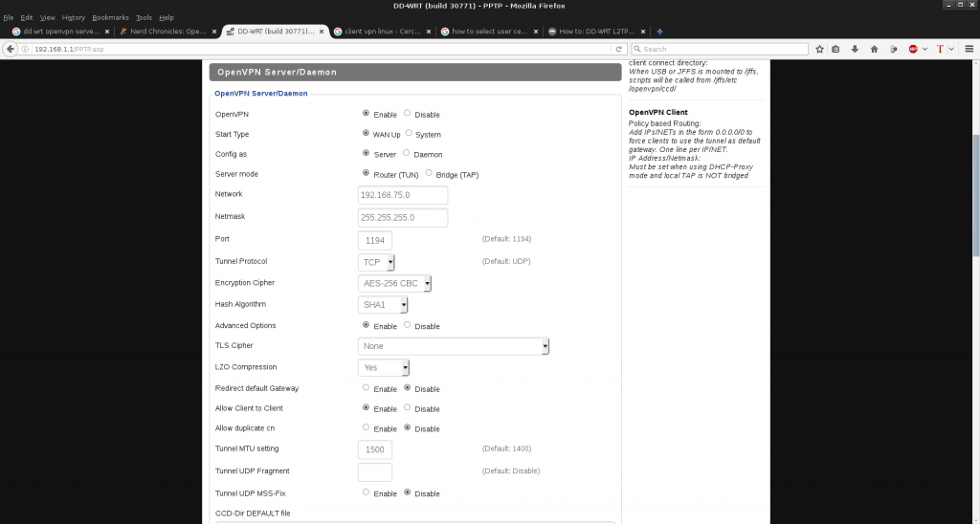This screenshot has width=980, height=524.
Task: Expand the Tunnel Protocol TCP dropdown
Action: pyautogui.click(x=377, y=262)
